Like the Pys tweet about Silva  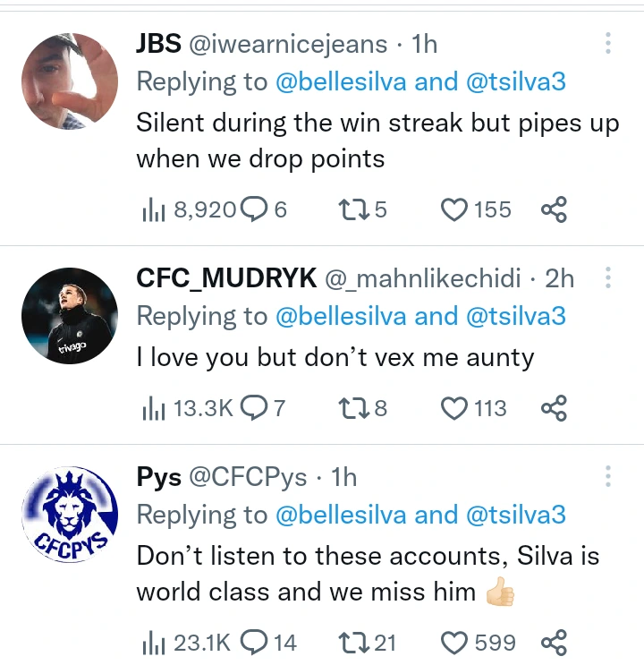tap(456, 643)
